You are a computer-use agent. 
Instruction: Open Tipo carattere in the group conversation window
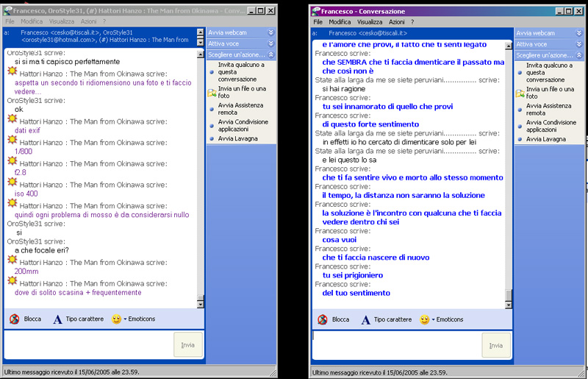78,319
